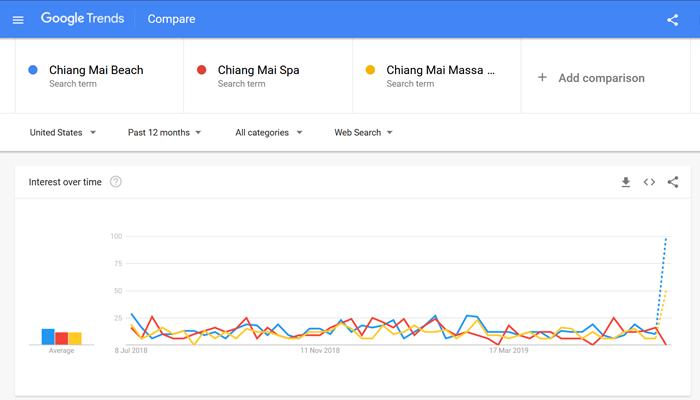Image resolution: width=700 pixels, height=400 pixels.
Task: Click the Search term label under Chiang Mai Spa
Action: click(x=242, y=84)
